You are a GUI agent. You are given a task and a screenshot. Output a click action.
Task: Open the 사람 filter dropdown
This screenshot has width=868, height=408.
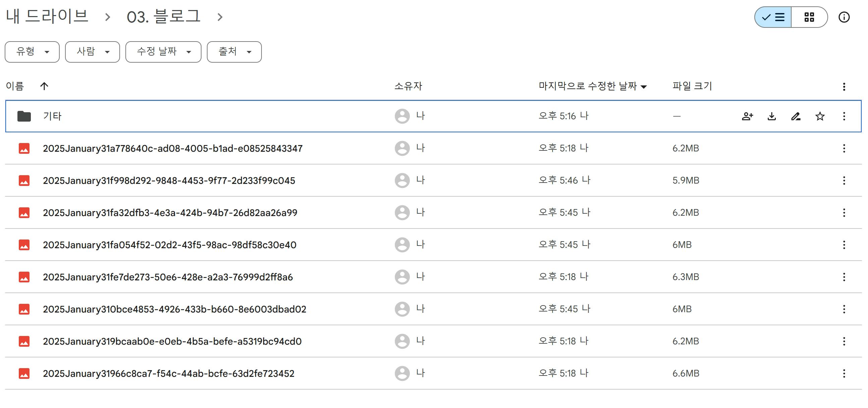click(92, 52)
